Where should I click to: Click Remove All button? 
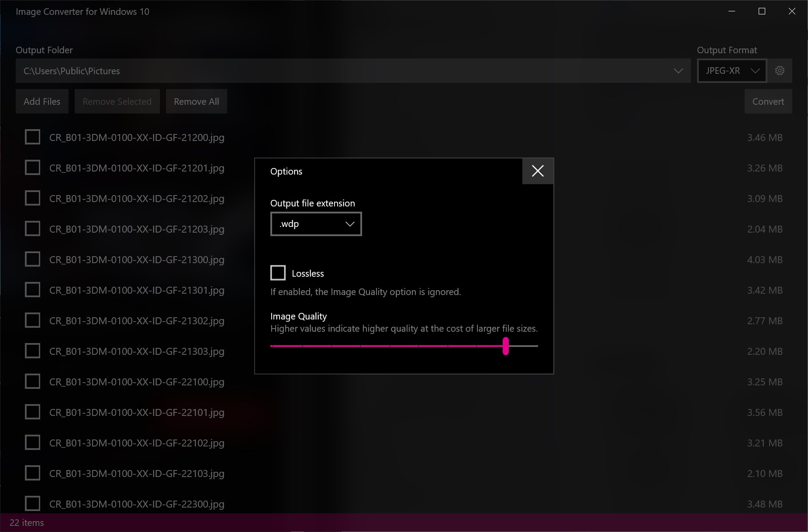point(197,101)
